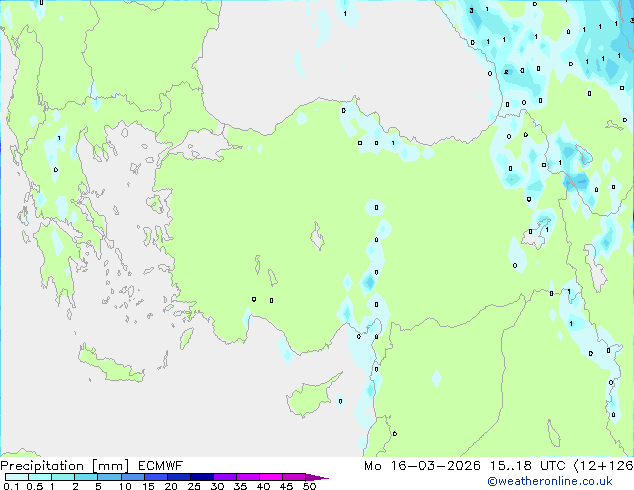Click the '35' legend scale label
634x490 pixels.
tap(240, 486)
